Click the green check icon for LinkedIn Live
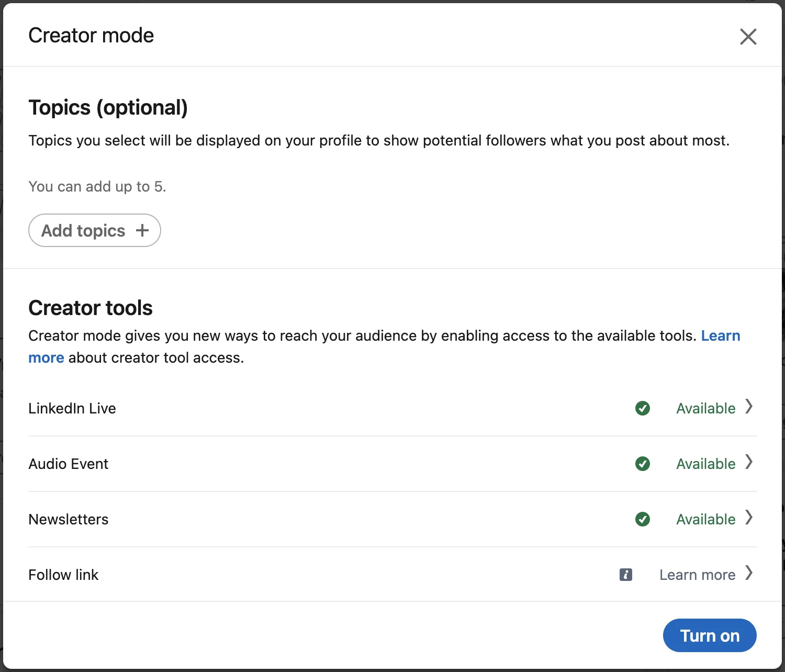Screen dimensions: 785x672 point(643,408)
